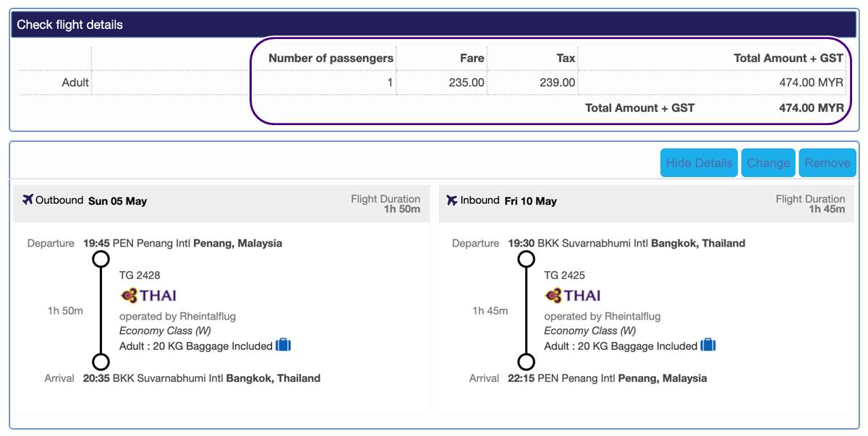Select inbound flight number TG 2425
Screen dimensions: 868x436
click(x=564, y=275)
